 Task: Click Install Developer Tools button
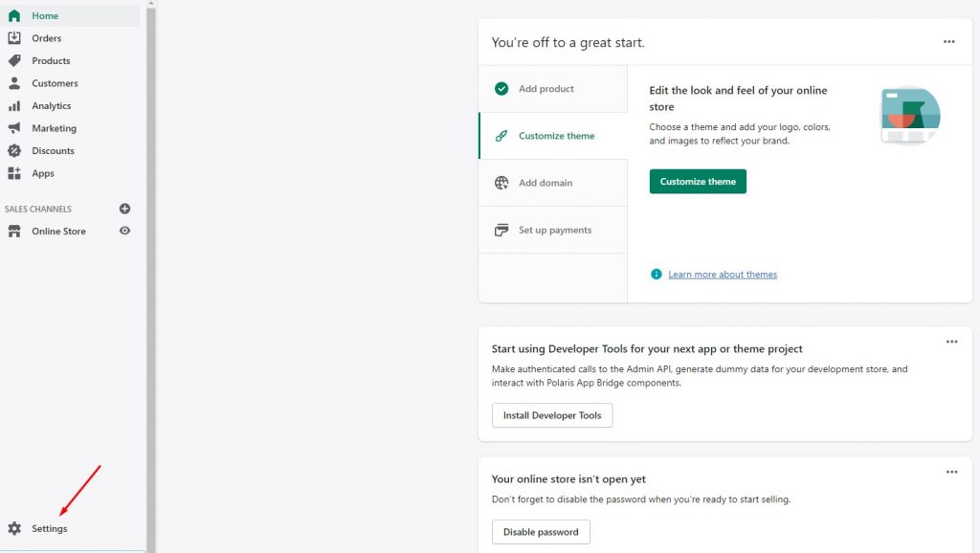552,415
